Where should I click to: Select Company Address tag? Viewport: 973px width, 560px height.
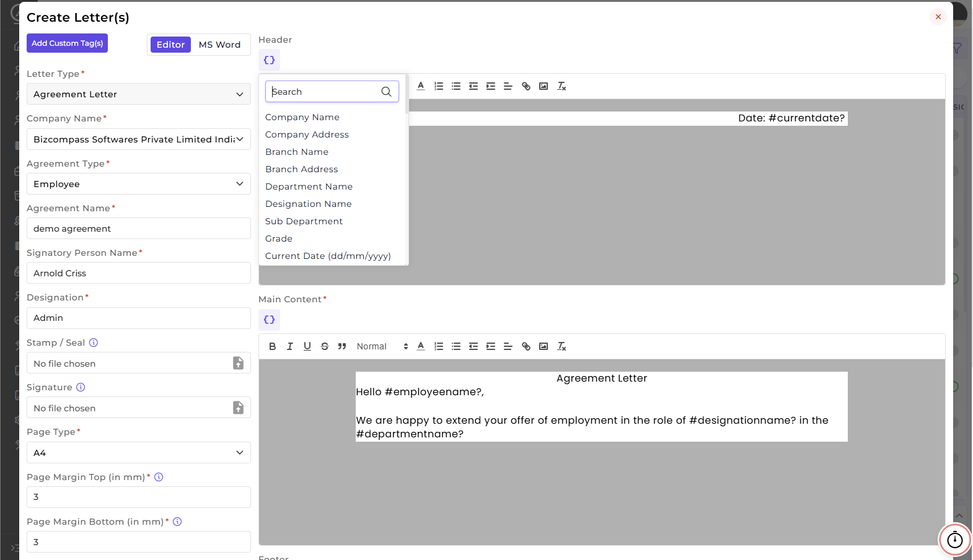click(x=307, y=134)
